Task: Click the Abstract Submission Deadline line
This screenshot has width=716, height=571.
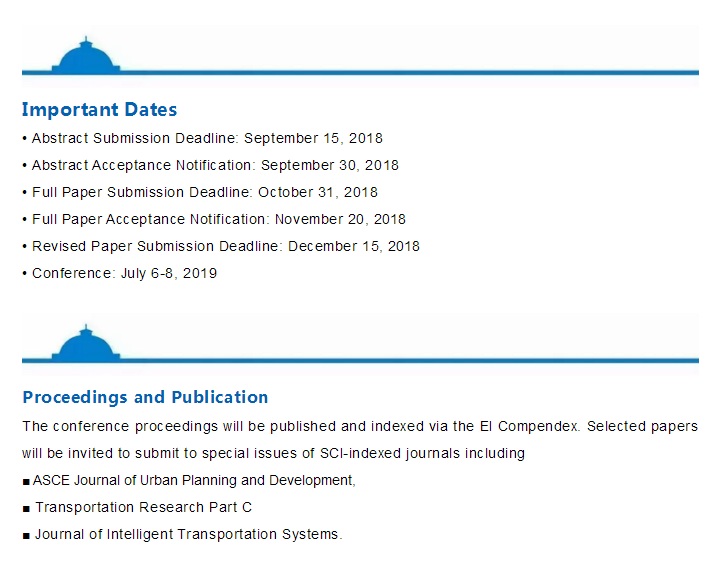Action: coord(207,138)
